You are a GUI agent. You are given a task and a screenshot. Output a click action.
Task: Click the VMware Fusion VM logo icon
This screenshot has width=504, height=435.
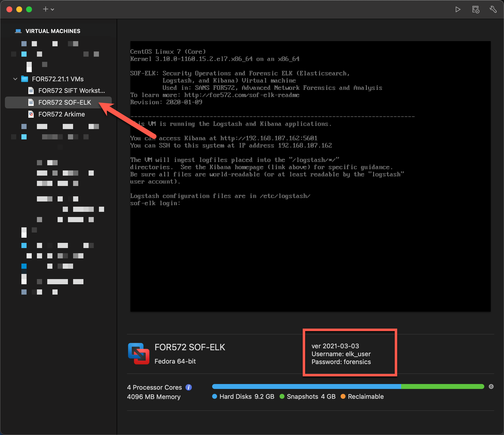point(139,354)
